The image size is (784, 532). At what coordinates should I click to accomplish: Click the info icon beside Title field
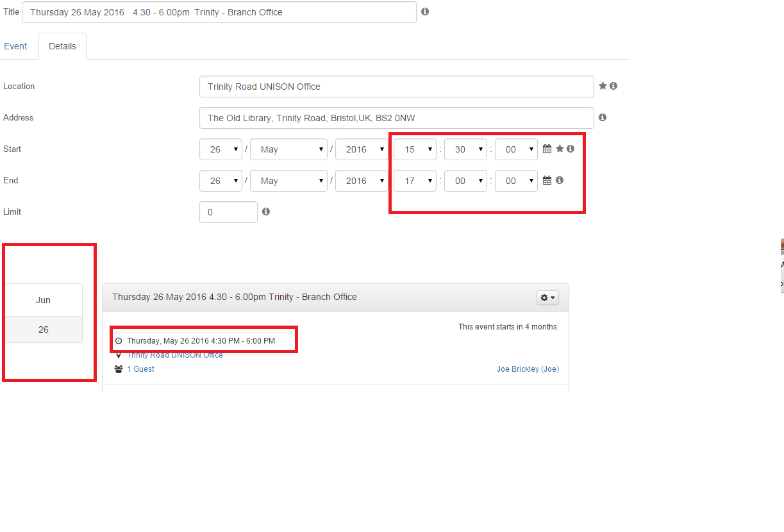coord(425,12)
